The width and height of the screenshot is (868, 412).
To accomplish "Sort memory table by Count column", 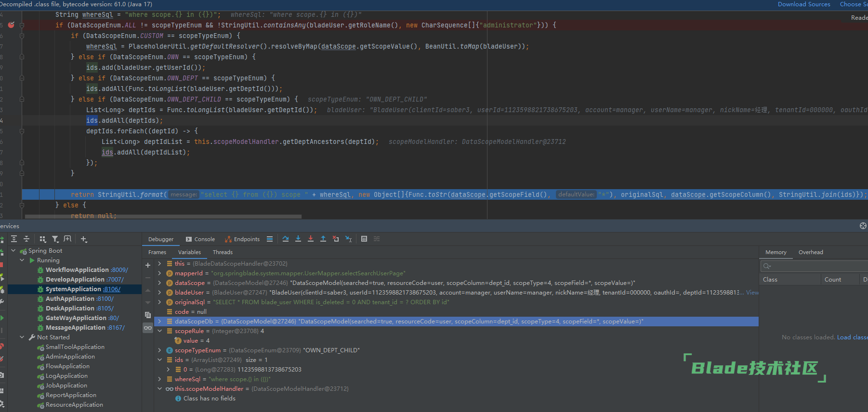I will pos(840,279).
